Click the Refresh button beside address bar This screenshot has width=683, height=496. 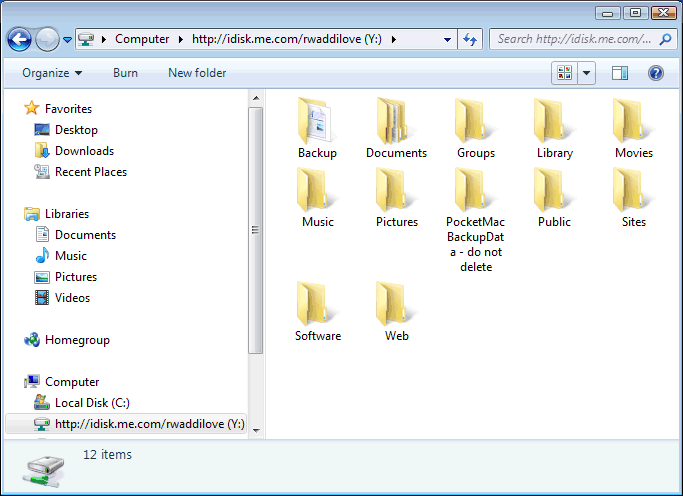(x=470, y=40)
